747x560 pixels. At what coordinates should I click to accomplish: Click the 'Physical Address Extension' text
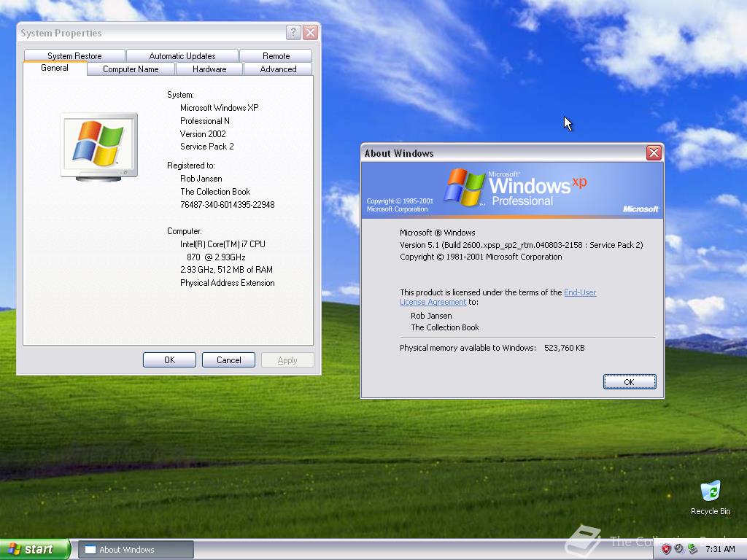[228, 283]
